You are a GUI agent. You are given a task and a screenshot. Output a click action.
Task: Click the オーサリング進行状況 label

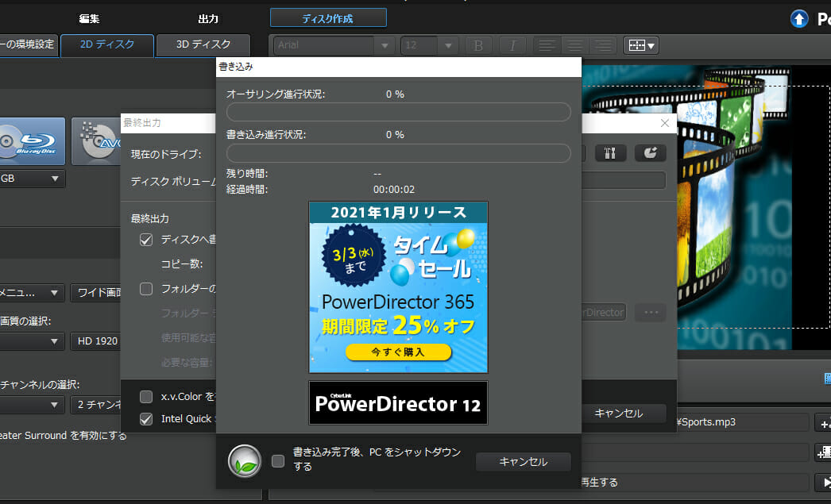click(276, 94)
